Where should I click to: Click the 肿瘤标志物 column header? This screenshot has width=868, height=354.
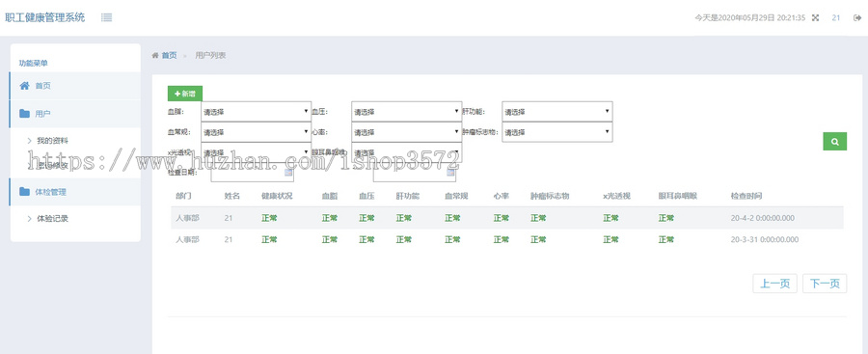(x=550, y=196)
